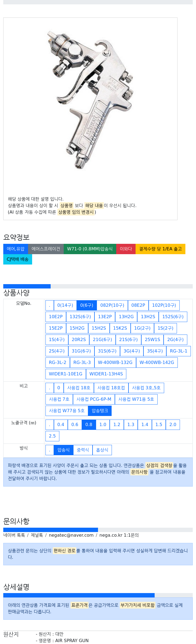
Task: Open the 에어스프레이건 tag
Action: (x=46, y=249)
